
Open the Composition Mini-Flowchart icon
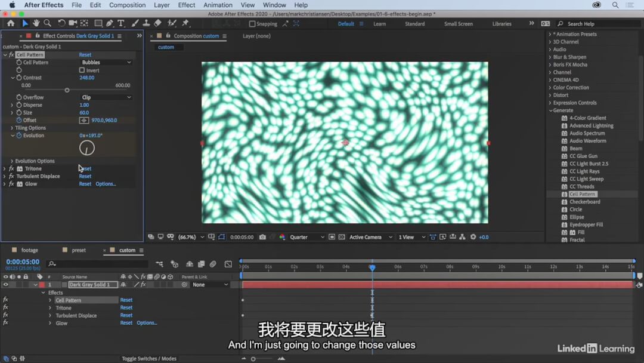coord(159,264)
